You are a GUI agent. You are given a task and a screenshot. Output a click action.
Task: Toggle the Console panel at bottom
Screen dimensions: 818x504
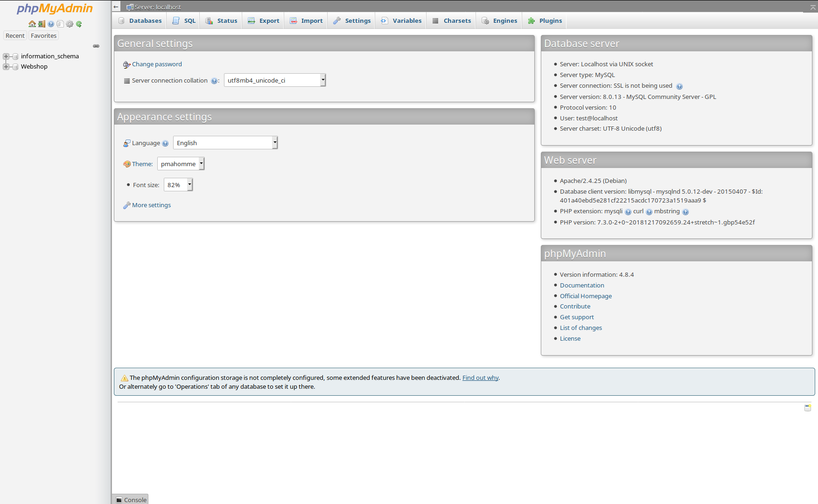(131, 499)
